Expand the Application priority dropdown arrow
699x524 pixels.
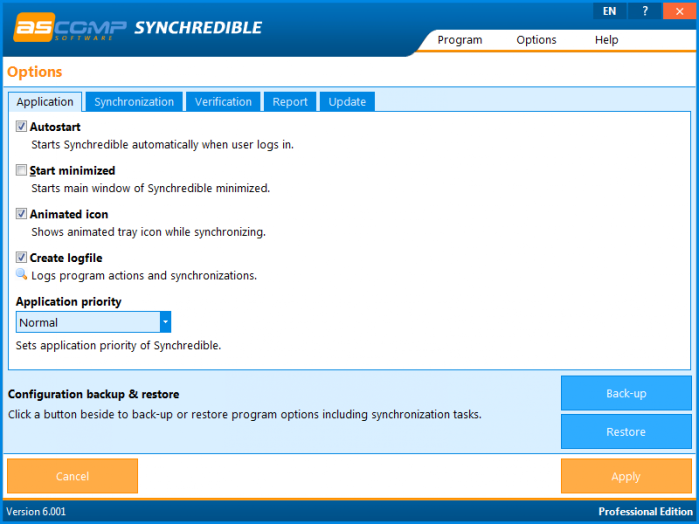click(x=165, y=322)
